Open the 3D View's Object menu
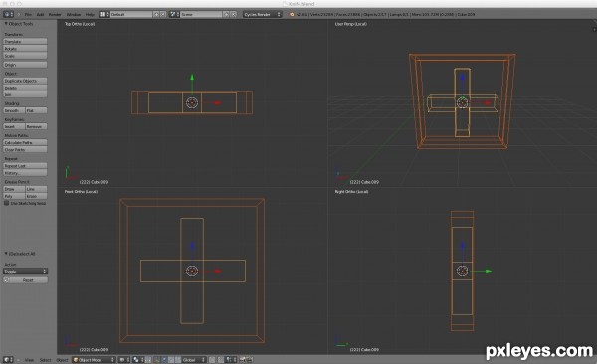597x364 pixels. pyautogui.click(x=62, y=360)
